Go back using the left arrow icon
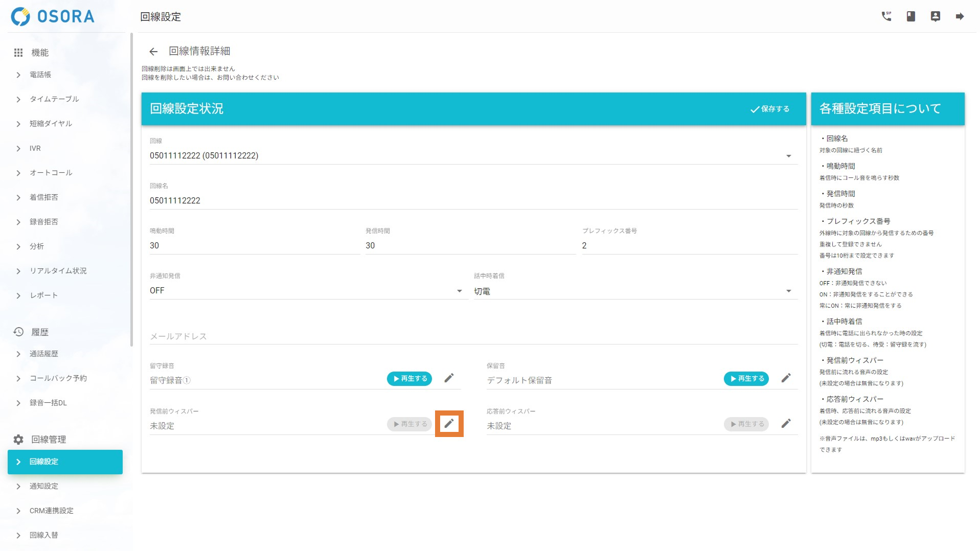The height and width of the screenshot is (551, 980). [153, 52]
